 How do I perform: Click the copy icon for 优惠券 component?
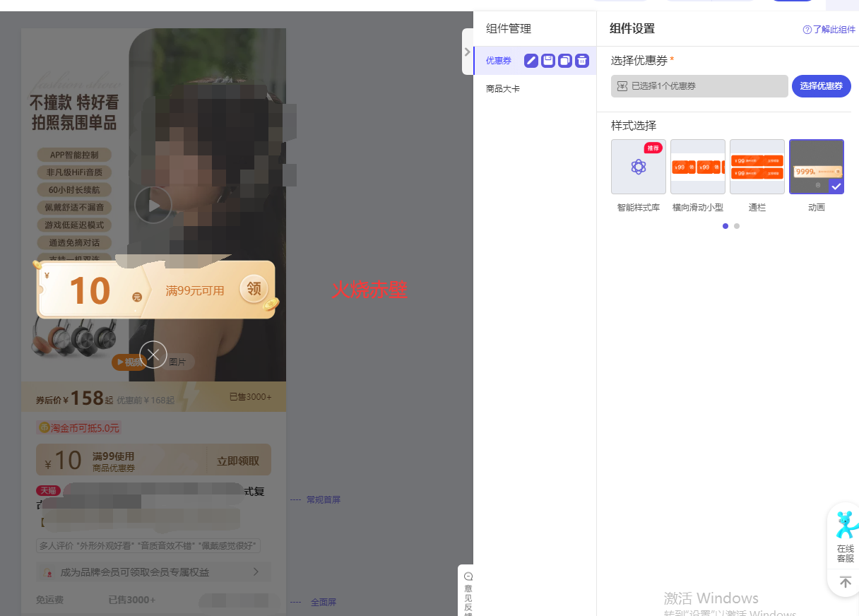click(x=565, y=61)
